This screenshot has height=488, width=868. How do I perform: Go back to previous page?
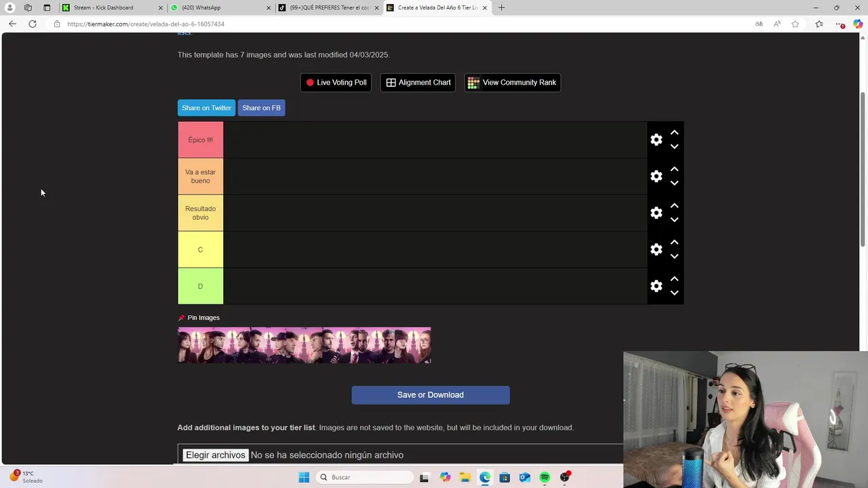click(12, 24)
